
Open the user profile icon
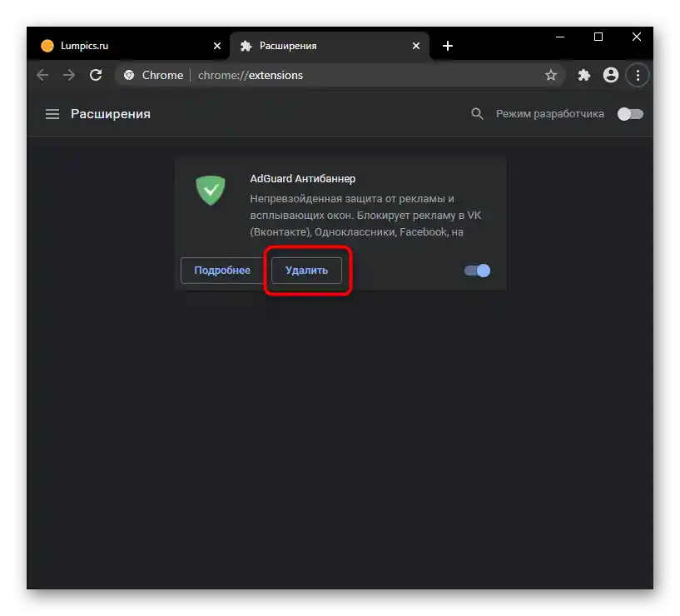611,75
